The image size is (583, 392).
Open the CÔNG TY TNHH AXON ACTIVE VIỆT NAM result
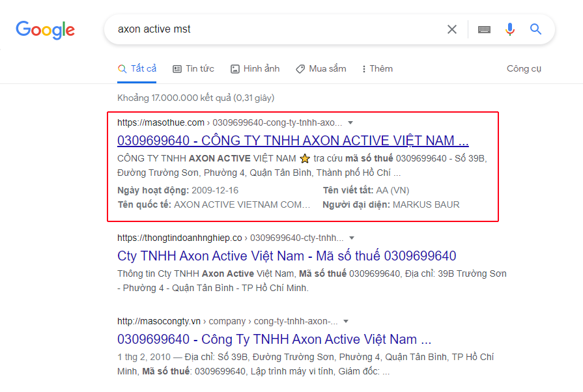293,141
